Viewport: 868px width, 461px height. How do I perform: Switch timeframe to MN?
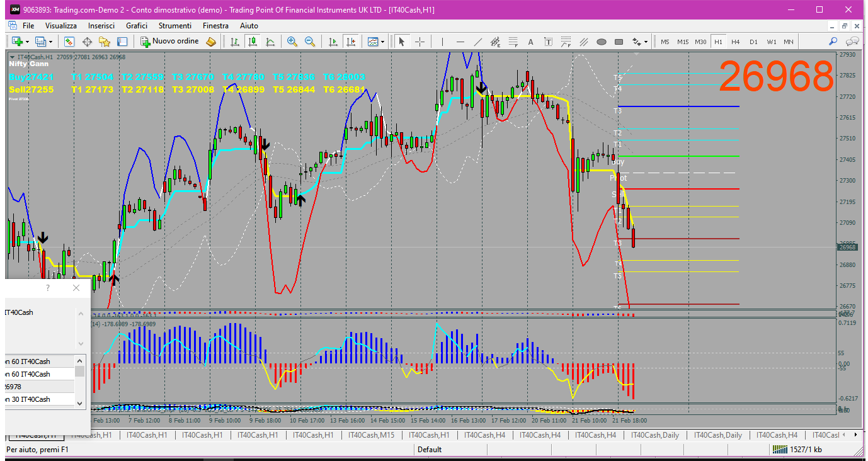[789, 42]
